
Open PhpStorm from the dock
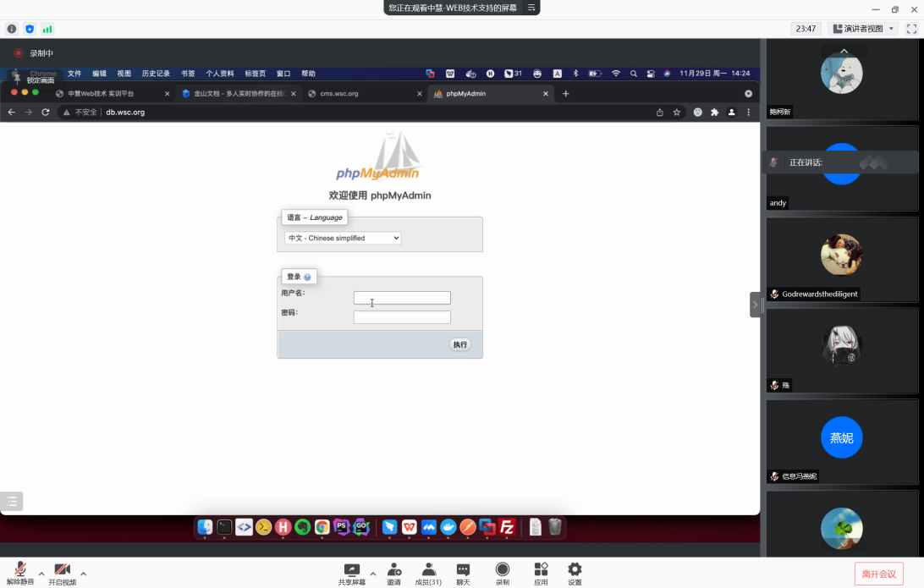pos(342,527)
